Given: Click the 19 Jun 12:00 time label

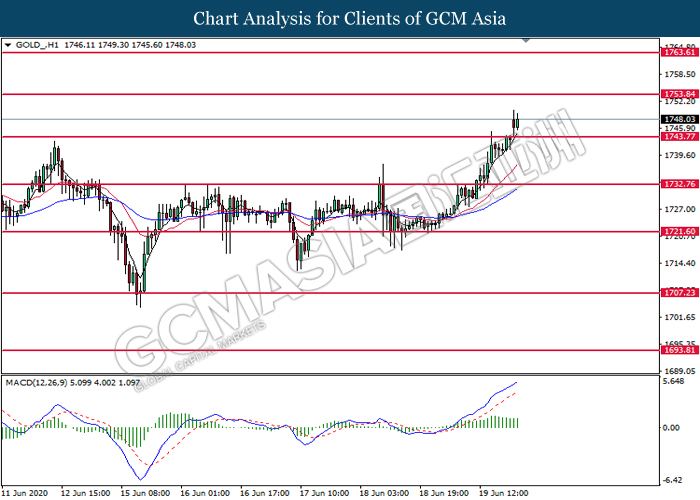Looking at the screenshot, I should tap(504, 493).
